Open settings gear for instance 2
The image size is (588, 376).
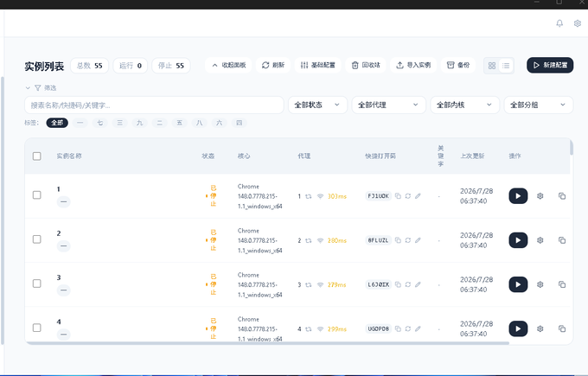tap(540, 240)
